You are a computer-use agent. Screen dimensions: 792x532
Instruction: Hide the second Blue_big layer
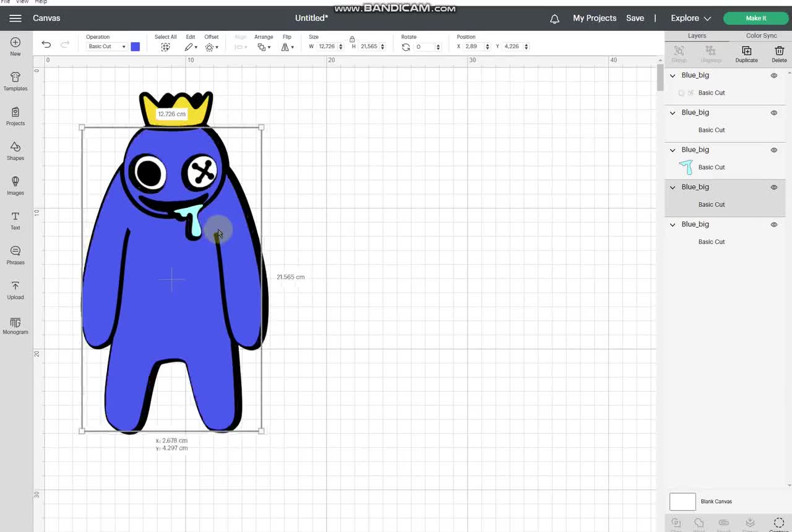(774, 113)
